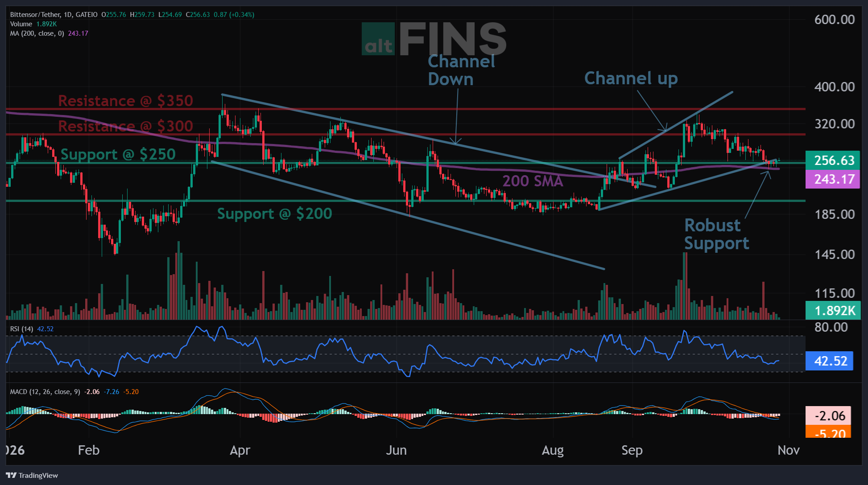Click the MACD -2.06 value tag

click(x=828, y=415)
